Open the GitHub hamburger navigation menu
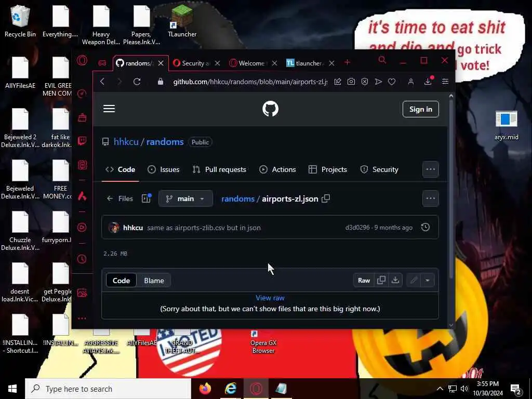 point(109,109)
